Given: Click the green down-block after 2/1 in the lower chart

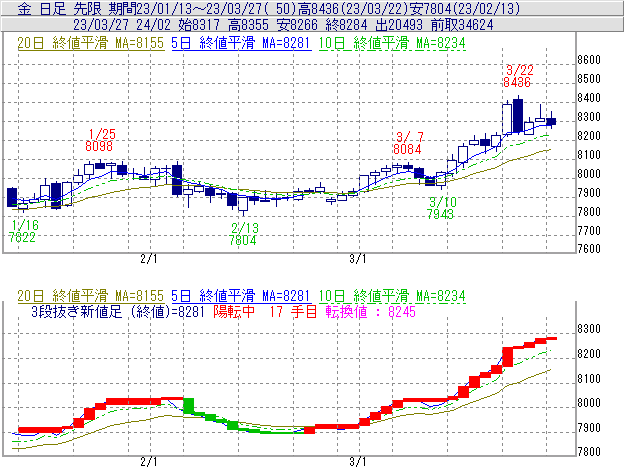Looking at the screenshot, I should point(189,406).
